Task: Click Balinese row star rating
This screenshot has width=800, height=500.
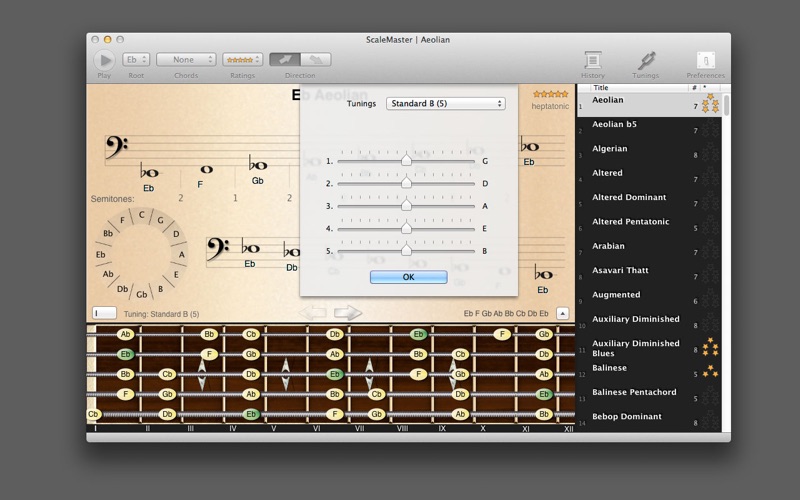Action: click(x=710, y=371)
